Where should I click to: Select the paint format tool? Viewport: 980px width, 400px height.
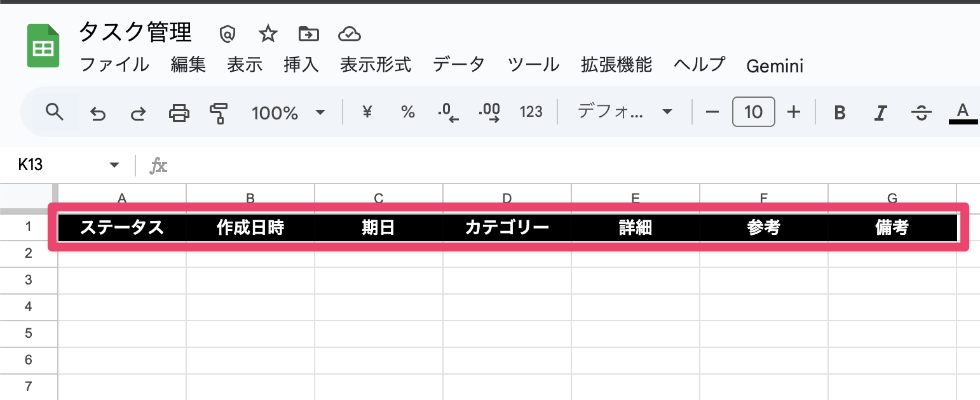[219, 112]
